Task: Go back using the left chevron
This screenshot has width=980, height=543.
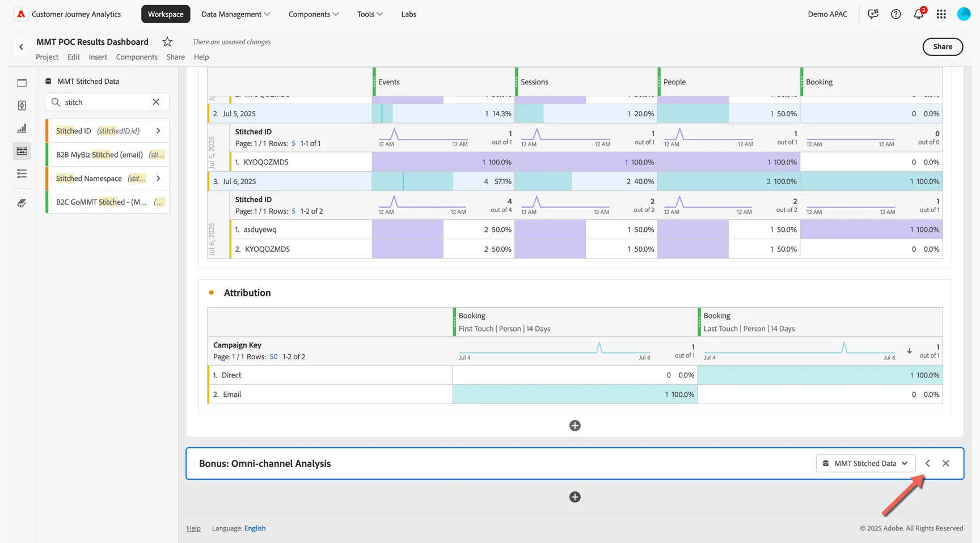Action: tap(21, 47)
